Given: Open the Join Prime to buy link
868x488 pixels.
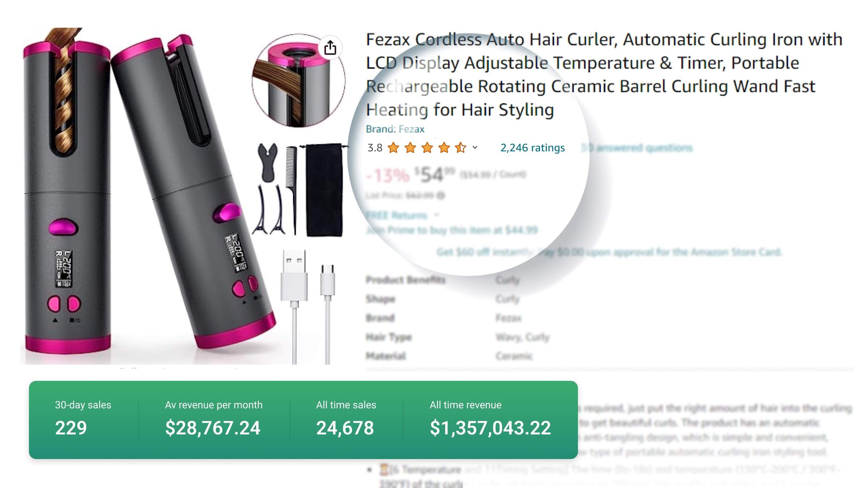Looking at the screenshot, I should point(452,230).
